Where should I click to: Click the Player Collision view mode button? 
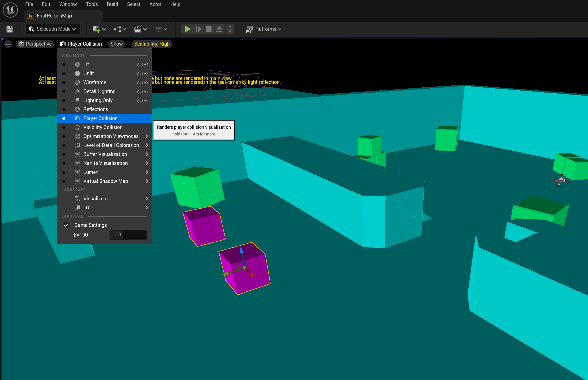click(81, 44)
